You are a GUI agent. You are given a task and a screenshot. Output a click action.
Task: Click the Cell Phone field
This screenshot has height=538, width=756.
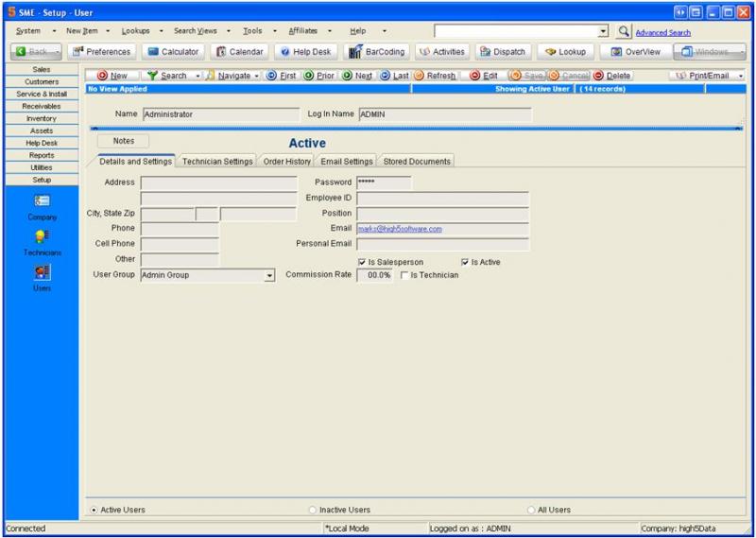coord(180,244)
